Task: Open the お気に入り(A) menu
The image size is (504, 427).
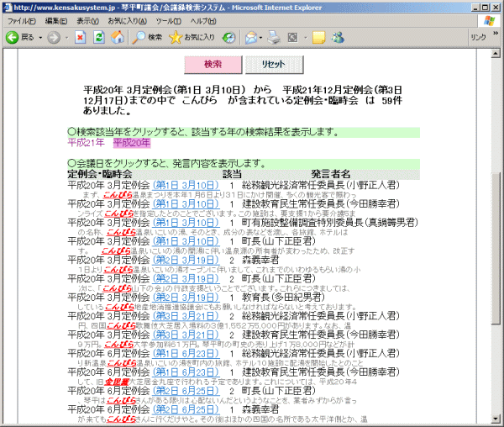Action: click(x=128, y=21)
